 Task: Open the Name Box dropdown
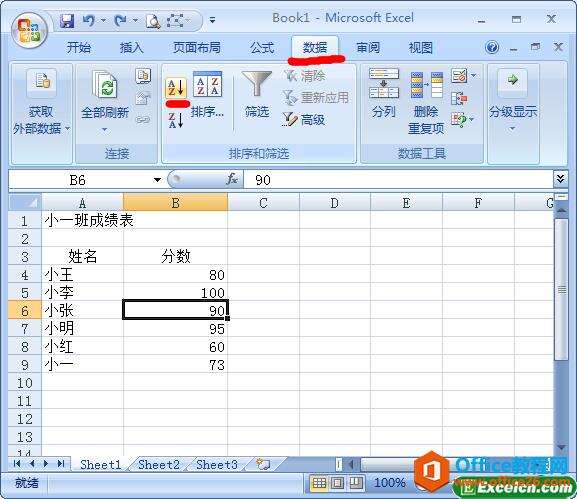[157, 180]
